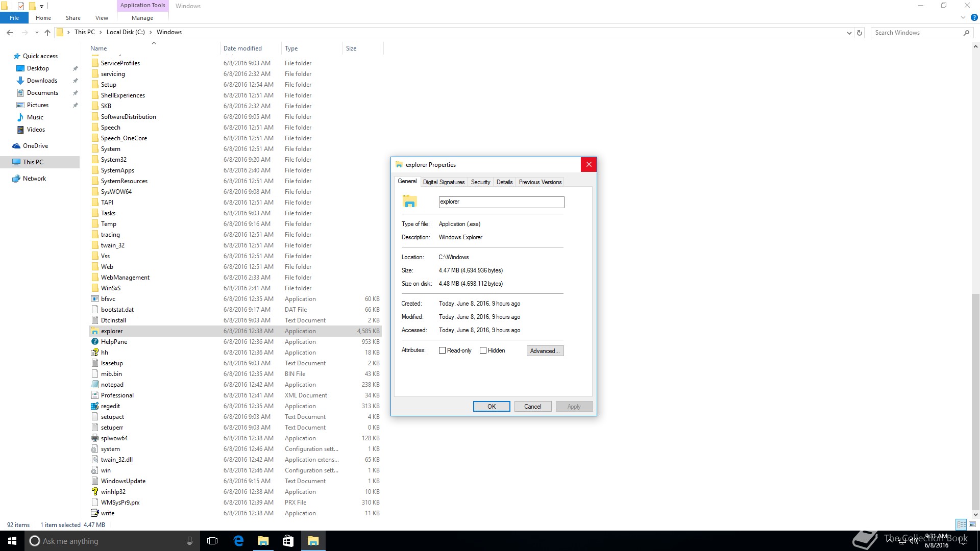This screenshot has height=551, width=980.
Task: Open the Home ribbon tab
Action: pos(43,18)
